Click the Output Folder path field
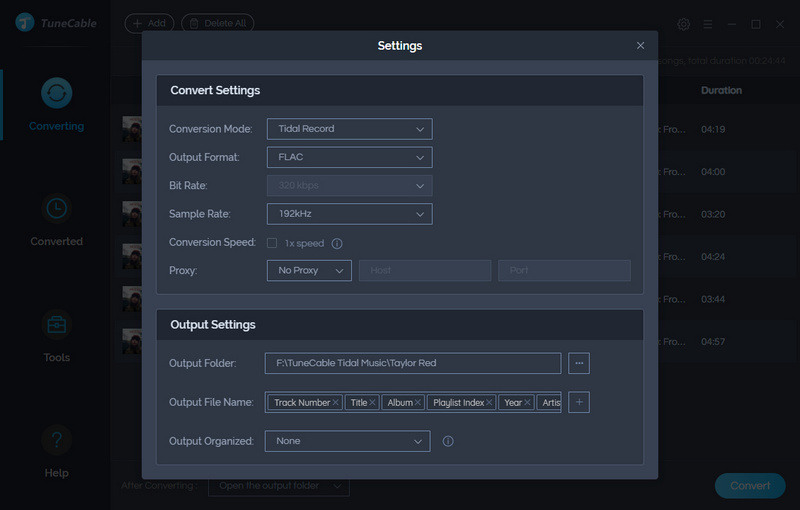Viewport: 800px width, 510px height. pyautogui.click(x=413, y=363)
